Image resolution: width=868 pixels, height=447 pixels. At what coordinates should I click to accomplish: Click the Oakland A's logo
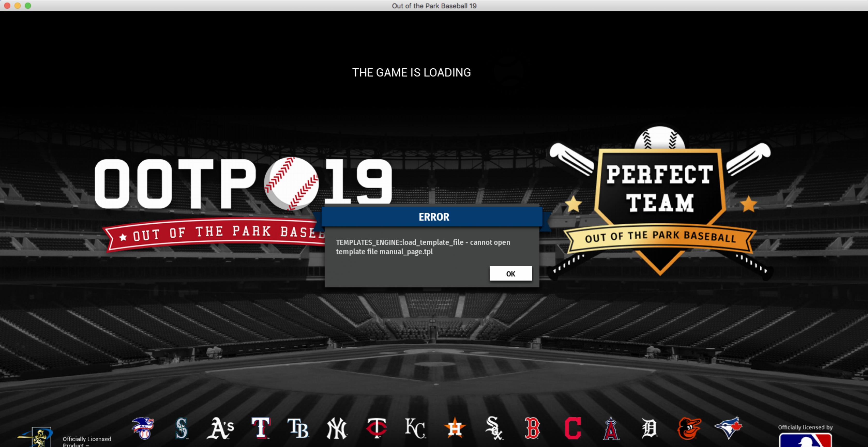click(220, 428)
